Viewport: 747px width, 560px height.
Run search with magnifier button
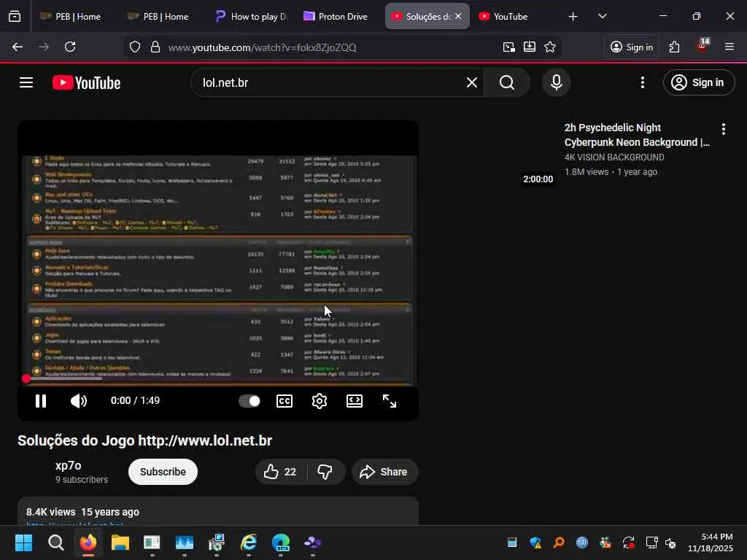point(507,82)
